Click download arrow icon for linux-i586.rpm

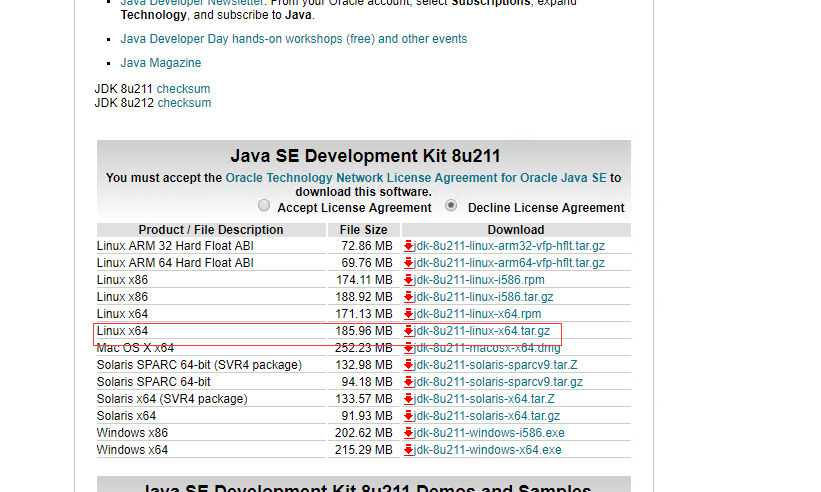[408, 280]
